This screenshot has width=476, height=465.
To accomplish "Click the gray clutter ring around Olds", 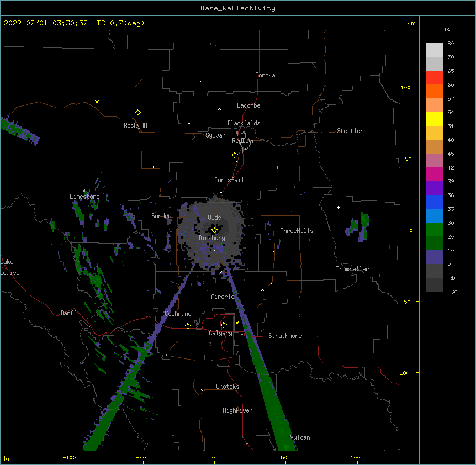I will (213, 232).
